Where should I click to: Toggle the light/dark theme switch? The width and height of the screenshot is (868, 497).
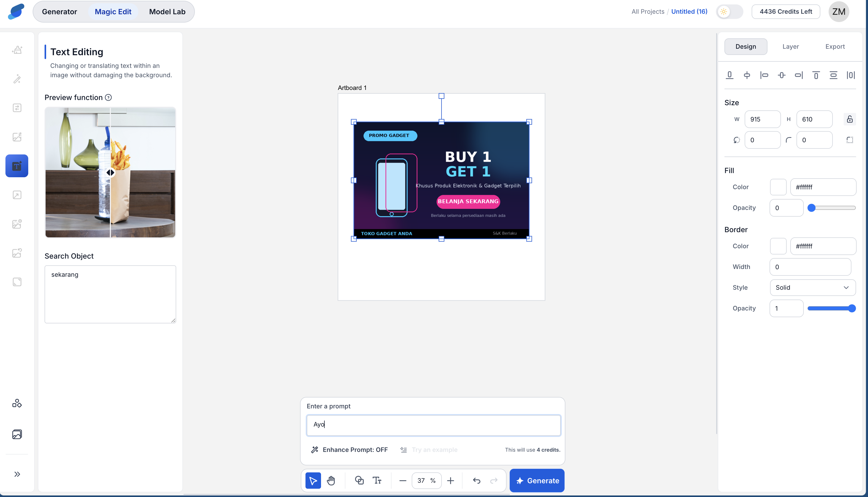(x=729, y=12)
